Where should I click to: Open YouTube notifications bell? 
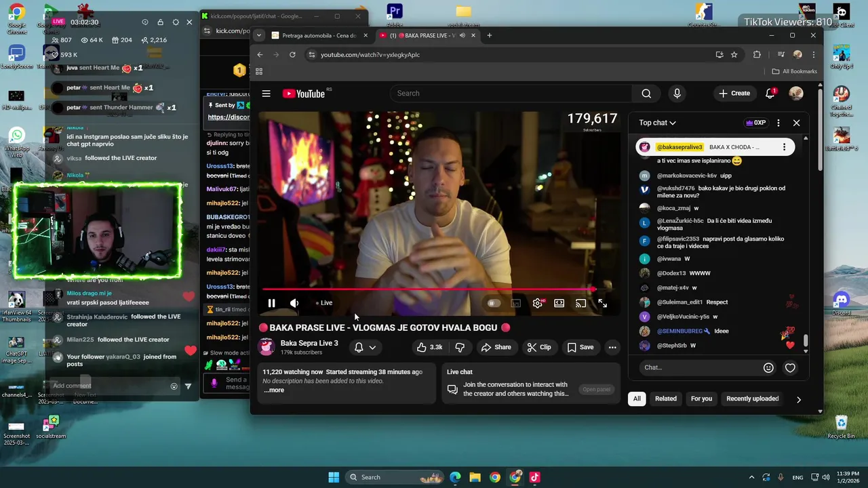tap(770, 94)
